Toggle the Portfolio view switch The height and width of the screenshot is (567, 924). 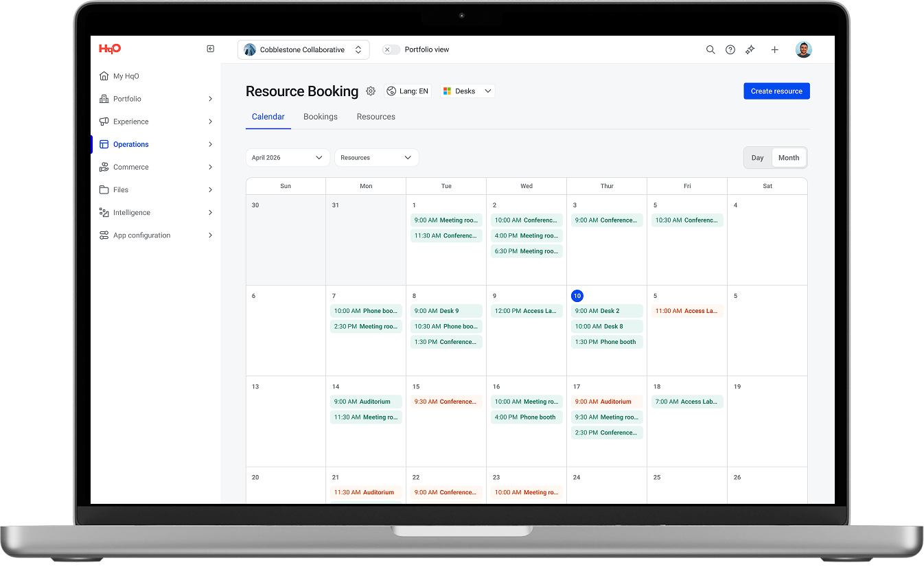391,49
